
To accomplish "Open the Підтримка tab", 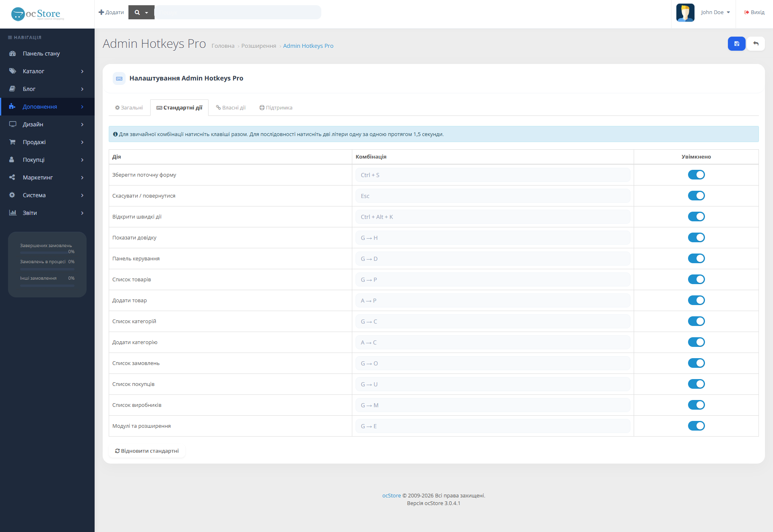I will pyautogui.click(x=276, y=107).
